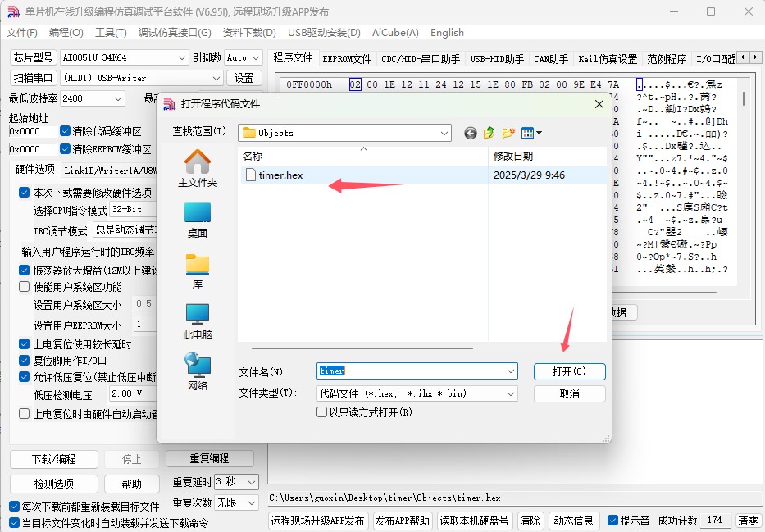765x532 pixels.
Task: Open file type dropdown (*.hex; *.ihx; *.bin)
Action: coord(417,393)
